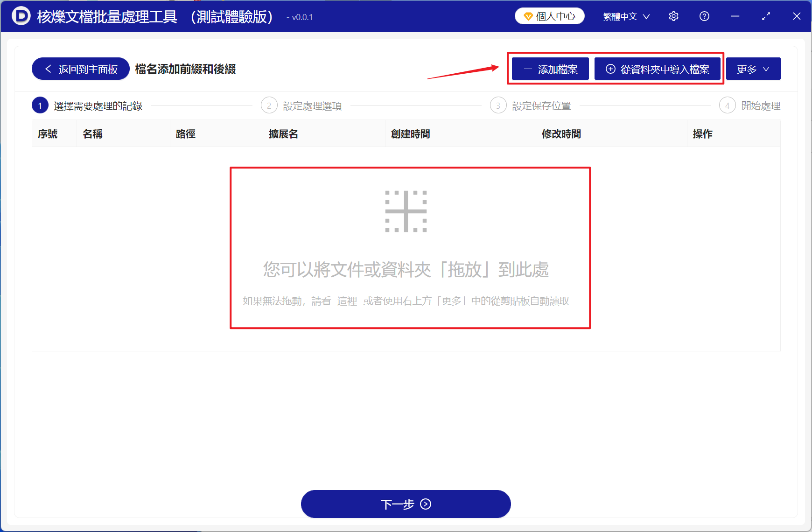
Task: Open the 這裡 help link
Action: 347,301
